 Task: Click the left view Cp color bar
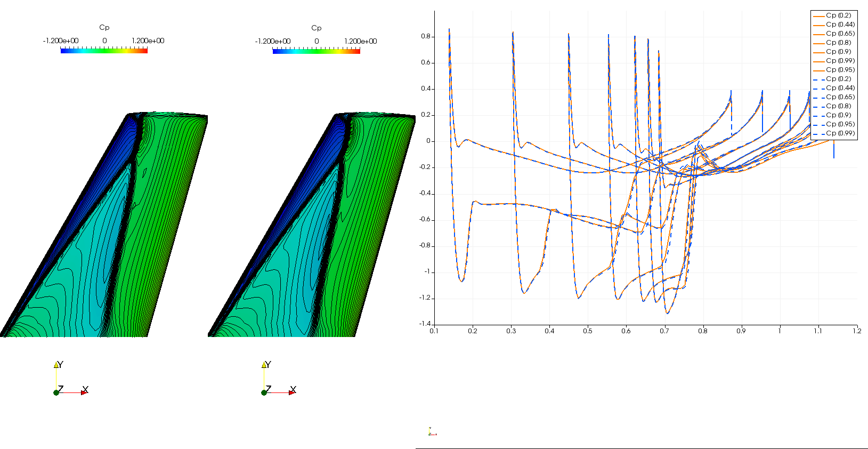pyautogui.click(x=104, y=51)
